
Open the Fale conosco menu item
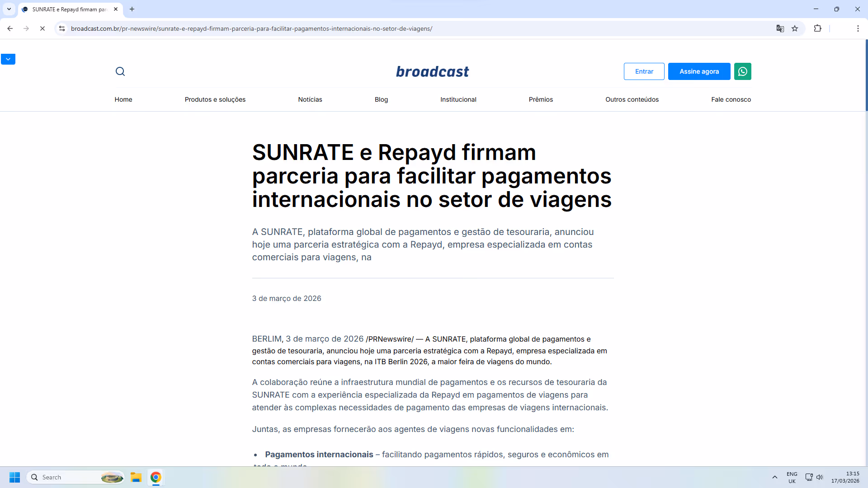[731, 99]
